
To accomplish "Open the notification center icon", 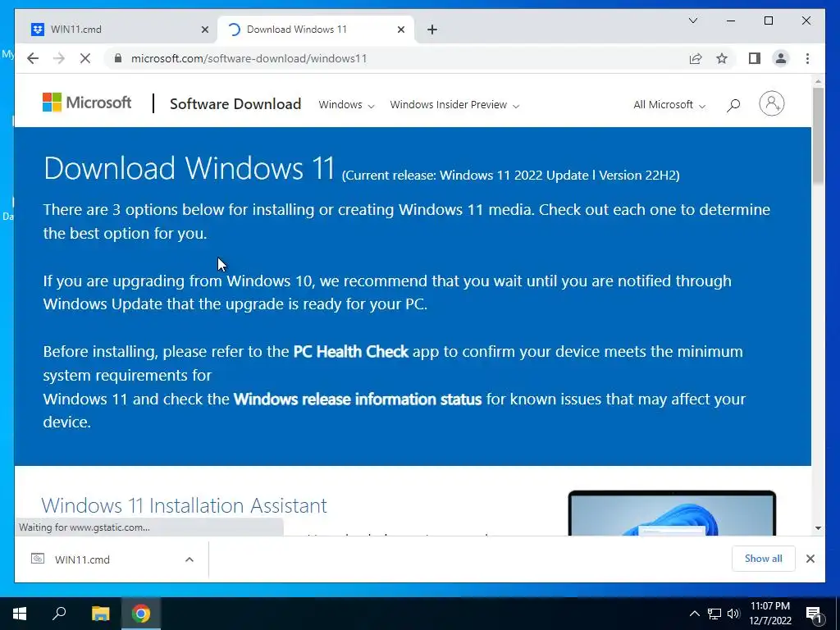I will coord(815,614).
